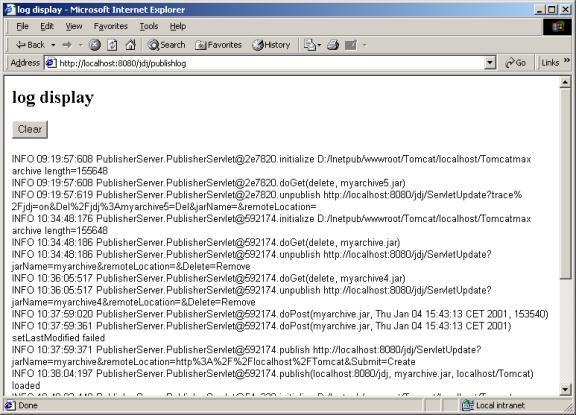Expand the Links toolbar chevron
This screenshot has height=415, width=576.
[x=566, y=60]
